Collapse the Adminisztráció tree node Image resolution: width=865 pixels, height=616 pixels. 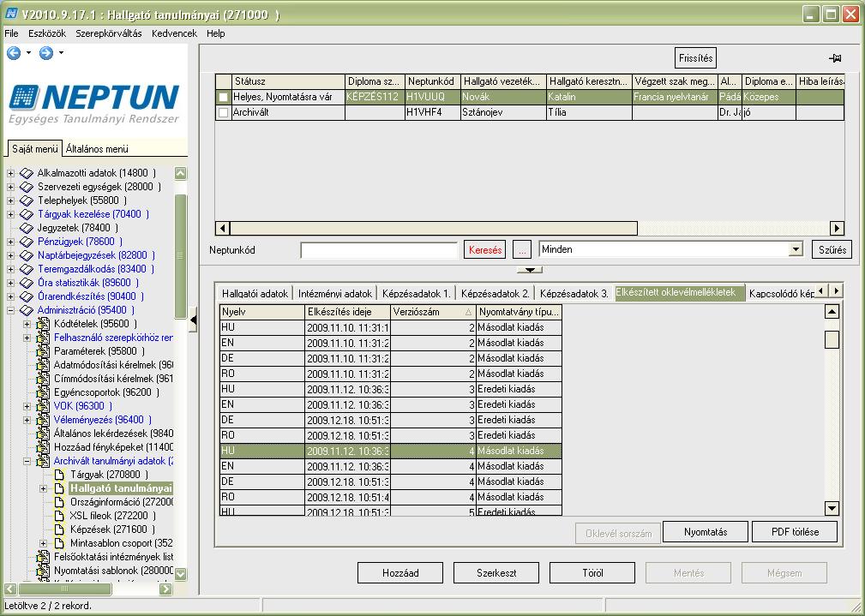click(10, 310)
